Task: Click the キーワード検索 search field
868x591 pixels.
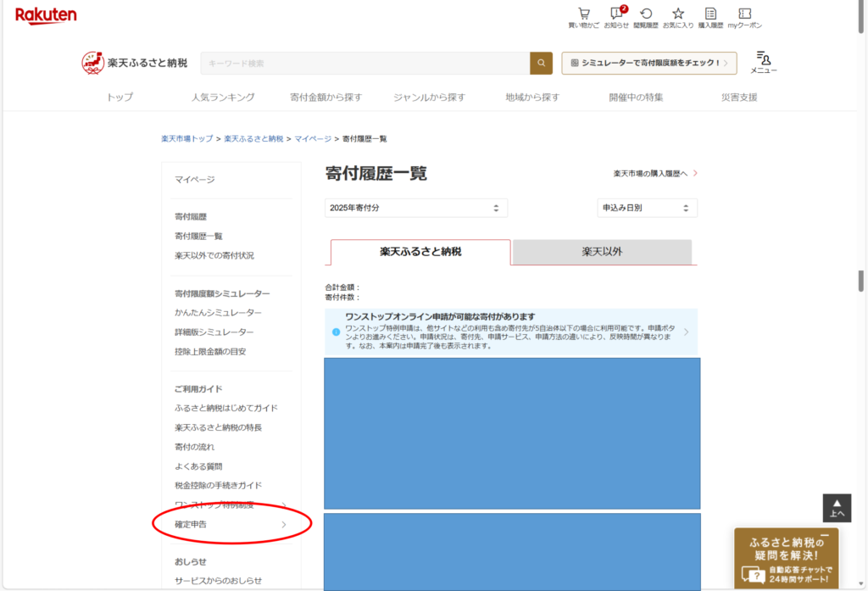Action: [x=364, y=63]
